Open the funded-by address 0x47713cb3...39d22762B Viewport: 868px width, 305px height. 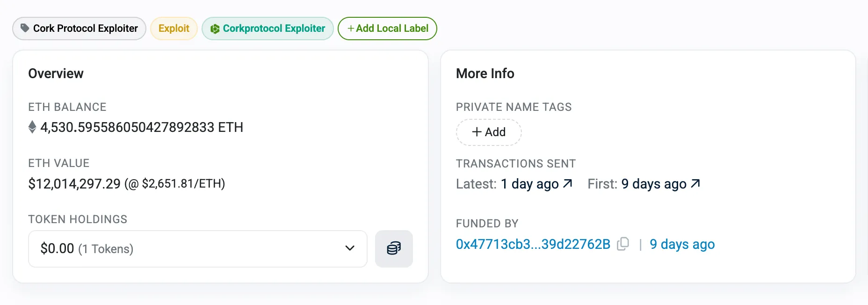pyautogui.click(x=533, y=244)
